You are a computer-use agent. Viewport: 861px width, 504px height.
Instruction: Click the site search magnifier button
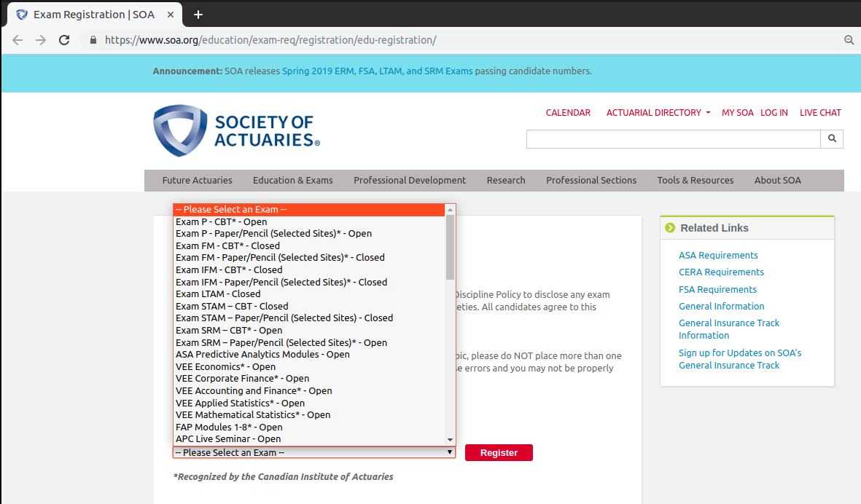tap(832, 139)
